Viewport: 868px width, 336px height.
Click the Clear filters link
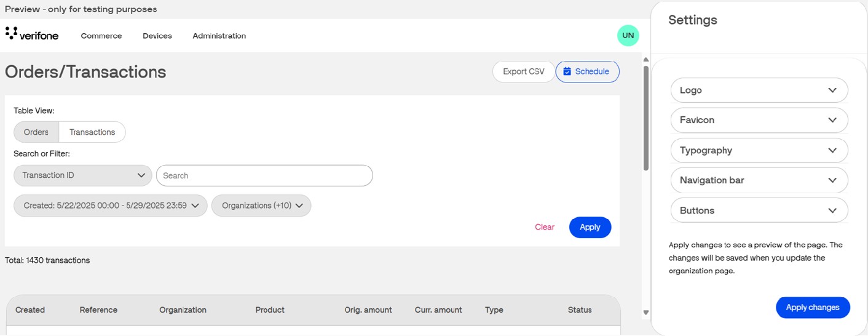[545, 227]
